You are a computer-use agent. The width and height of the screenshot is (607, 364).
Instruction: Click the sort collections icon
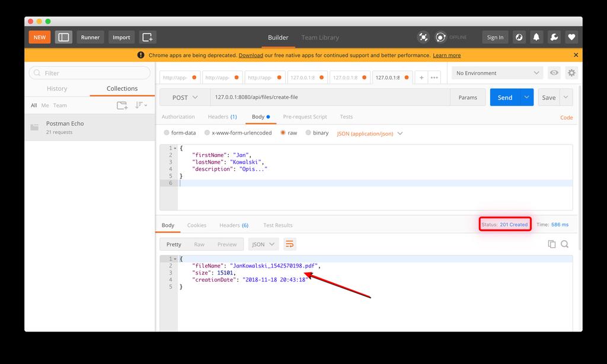point(141,106)
